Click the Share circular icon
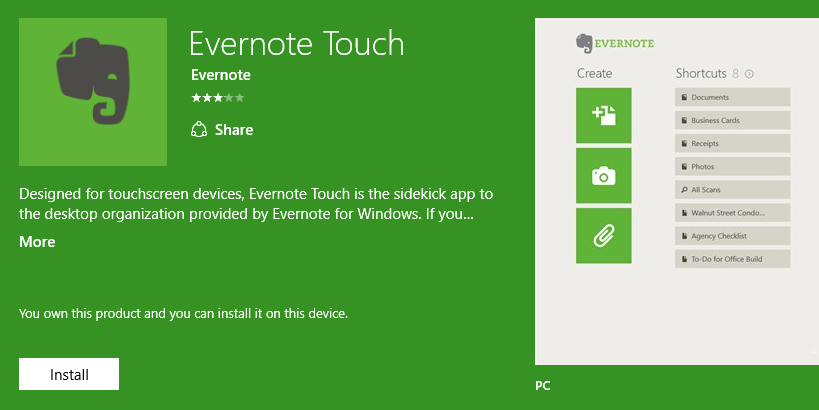This screenshot has width=819, height=410. tap(199, 130)
